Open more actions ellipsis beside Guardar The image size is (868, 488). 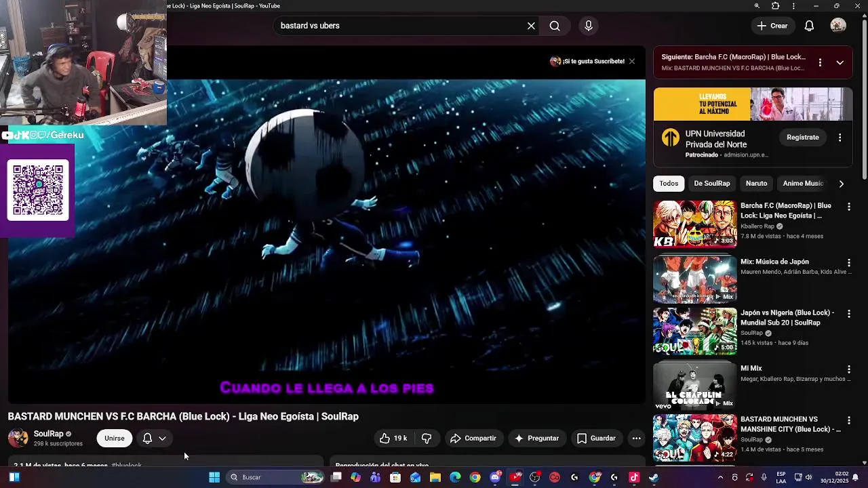click(636, 439)
